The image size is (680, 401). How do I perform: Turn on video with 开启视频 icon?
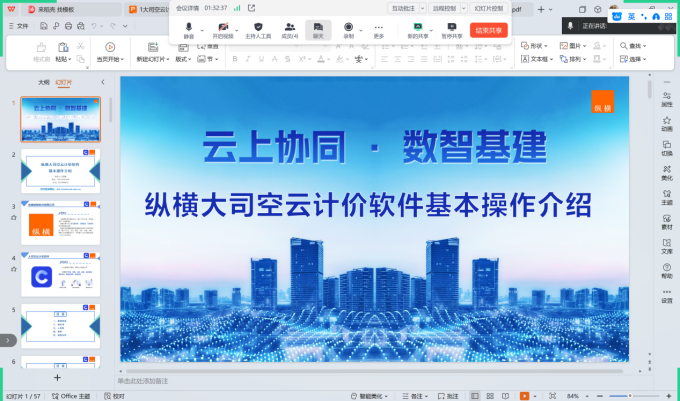222,28
